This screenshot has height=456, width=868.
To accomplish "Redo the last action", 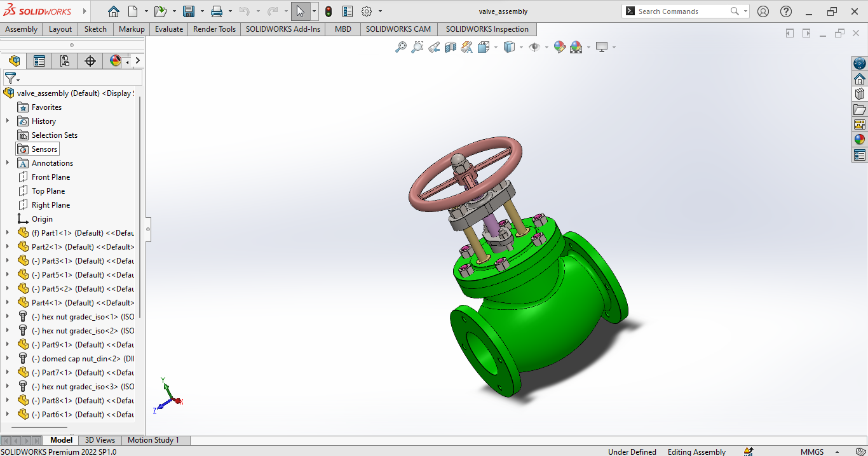I will point(273,11).
